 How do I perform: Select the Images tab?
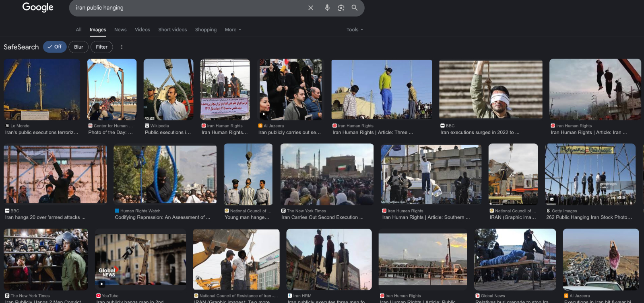point(98,30)
